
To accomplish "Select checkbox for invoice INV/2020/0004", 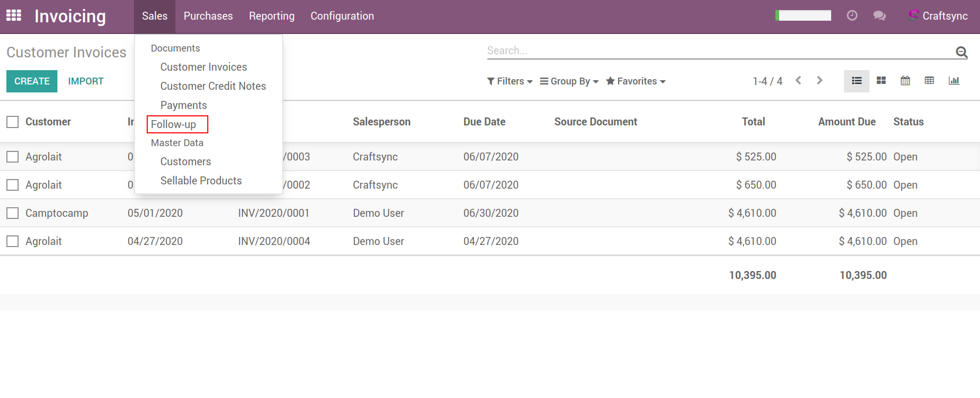I will pyautogui.click(x=13, y=241).
